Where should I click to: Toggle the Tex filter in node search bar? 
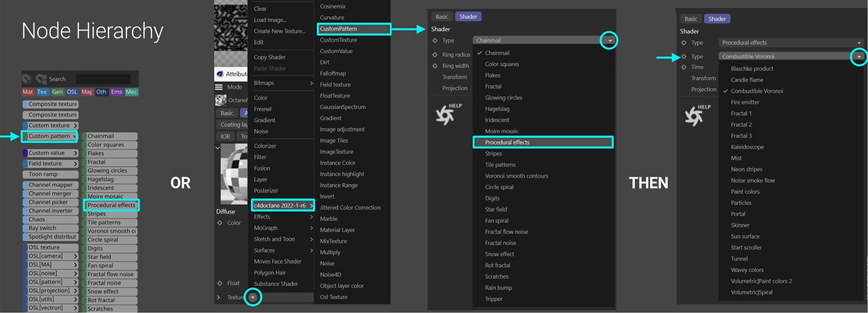click(42, 92)
